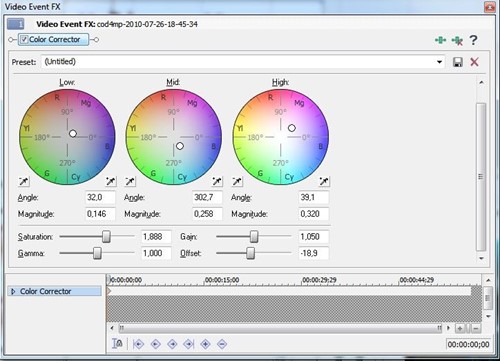Go to previous keyframe
The height and width of the screenshot is (361, 500).
pyautogui.click(x=156, y=344)
